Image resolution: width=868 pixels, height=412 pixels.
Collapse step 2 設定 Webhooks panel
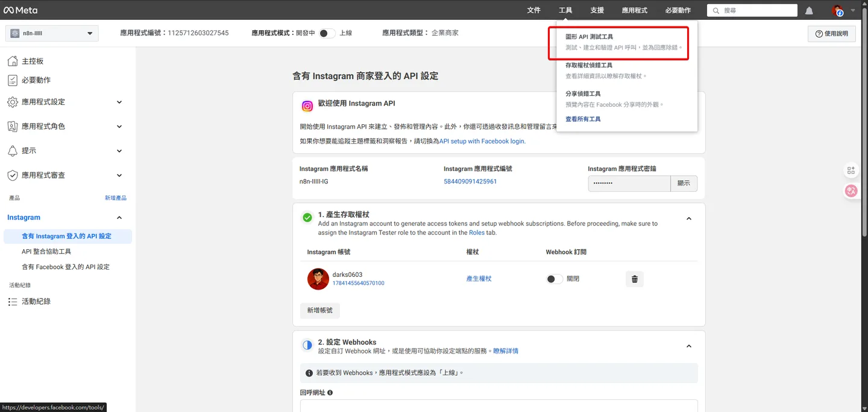(689, 346)
